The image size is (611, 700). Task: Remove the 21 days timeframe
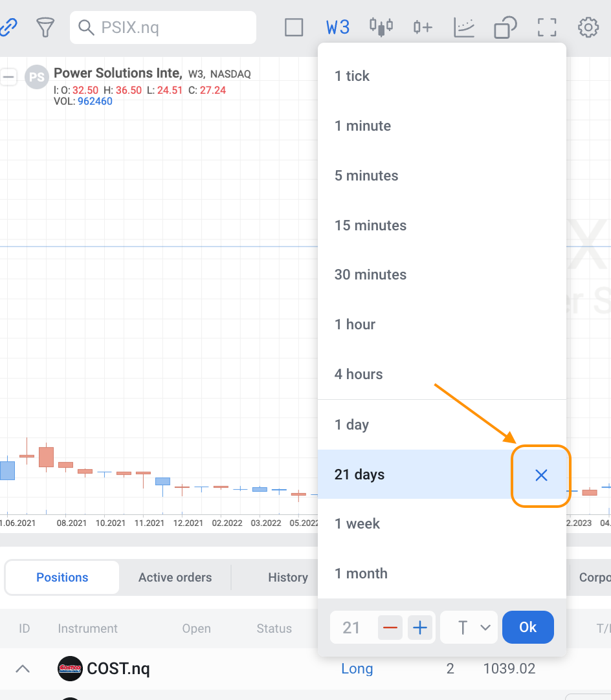[x=541, y=475]
